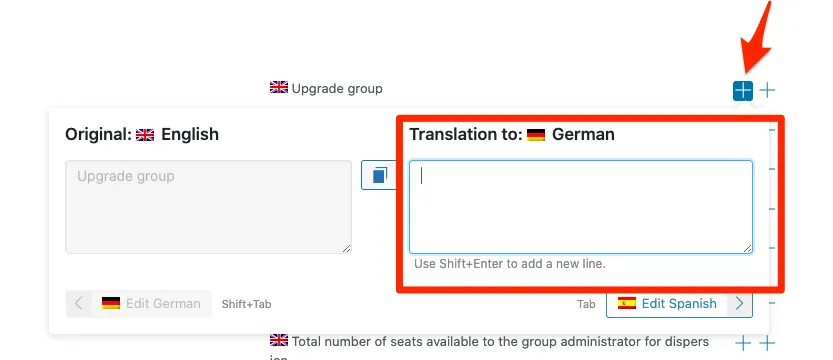The image size is (833, 360).
Task: Go to the Edit Spanish button
Action: 679,303
